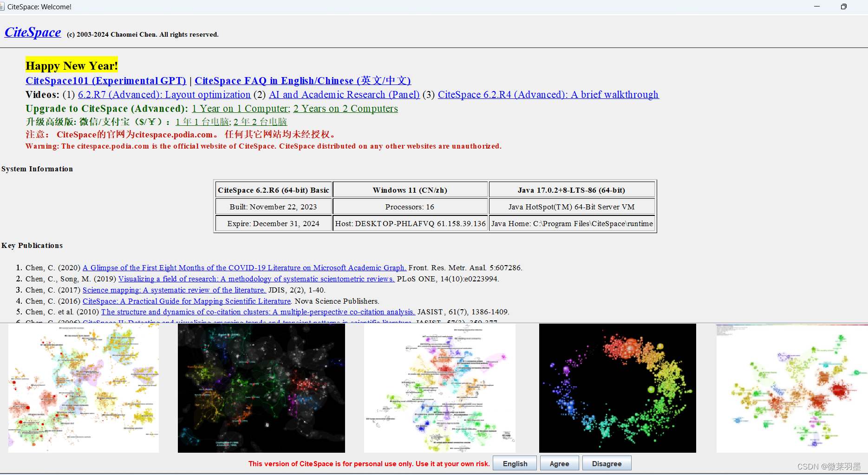Open CiteSpace FAQ in English/Chinese link

(303, 81)
